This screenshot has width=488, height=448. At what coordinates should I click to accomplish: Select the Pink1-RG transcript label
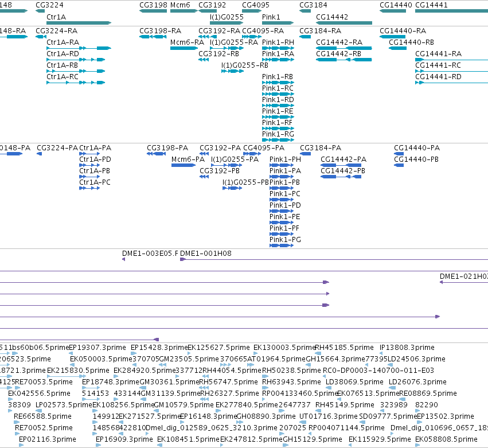[278, 134]
